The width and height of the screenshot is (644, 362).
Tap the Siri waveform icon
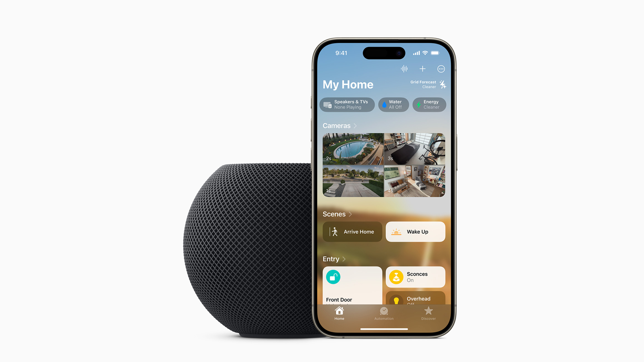[404, 69]
